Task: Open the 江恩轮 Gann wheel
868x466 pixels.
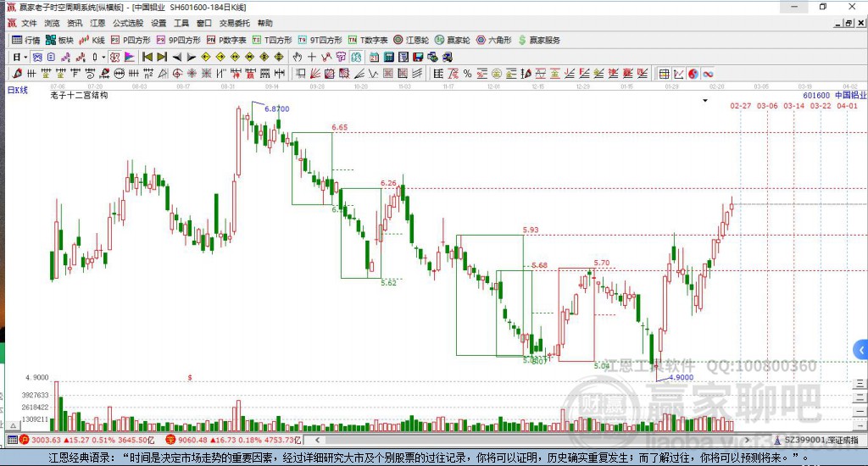Action: pos(411,40)
